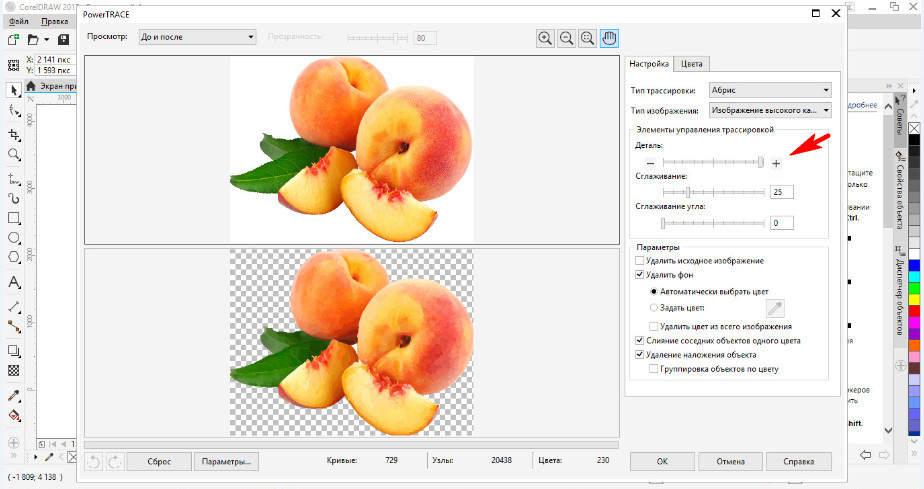This screenshot has width=924, height=489.
Task: Select the Text tool in toolbox
Action: pyautogui.click(x=14, y=282)
